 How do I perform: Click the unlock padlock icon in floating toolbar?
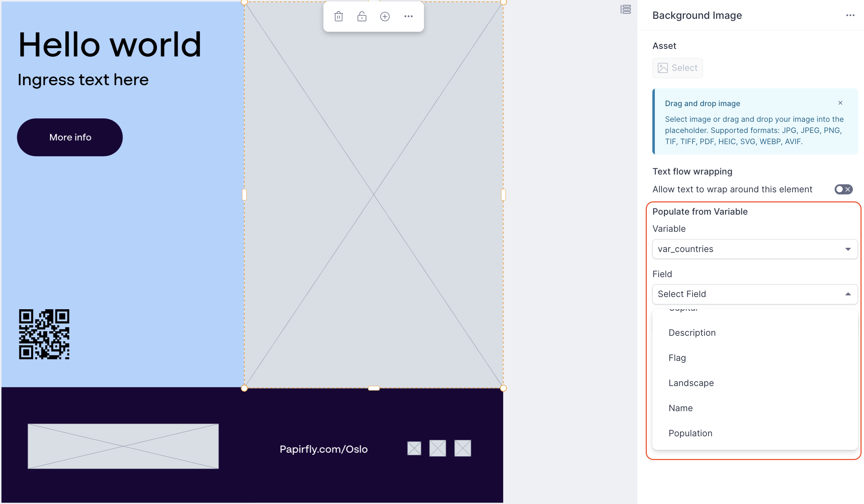tap(362, 16)
